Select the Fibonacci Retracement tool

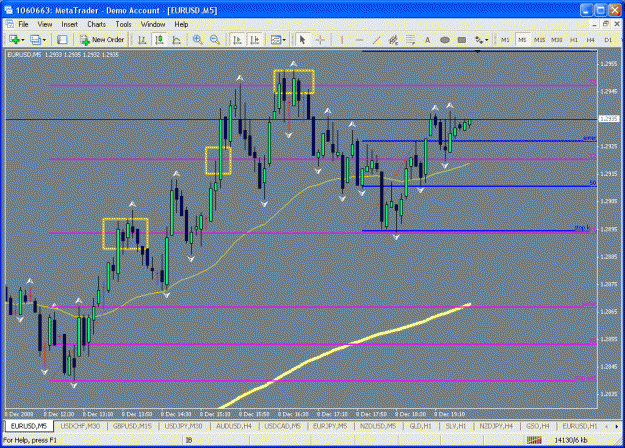tap(410, 40)
